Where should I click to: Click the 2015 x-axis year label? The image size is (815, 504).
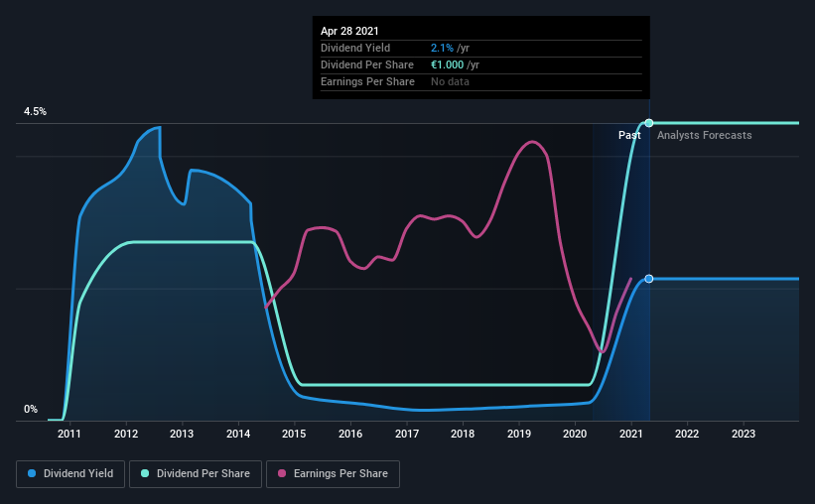(294, 434)
